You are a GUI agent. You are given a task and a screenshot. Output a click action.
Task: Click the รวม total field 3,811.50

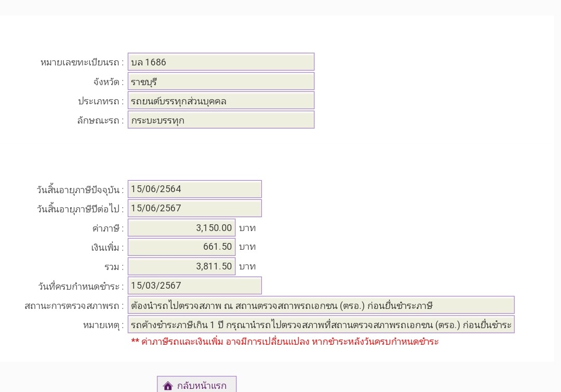182,266
